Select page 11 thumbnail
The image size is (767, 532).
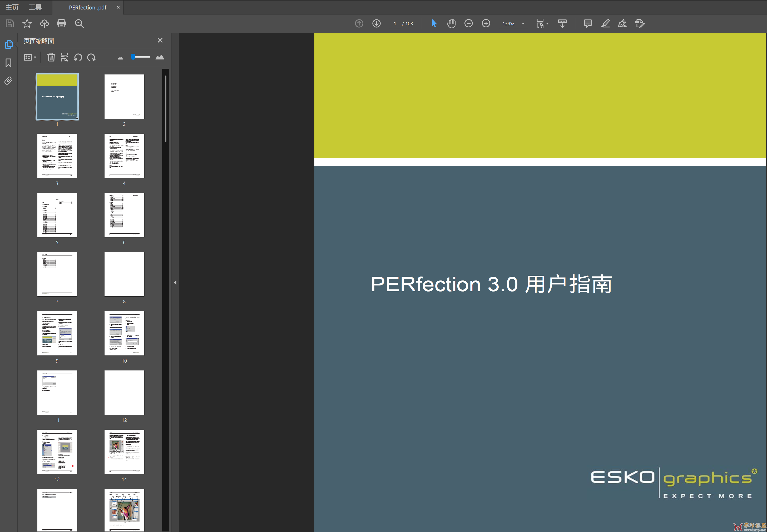tap(57, 393)
